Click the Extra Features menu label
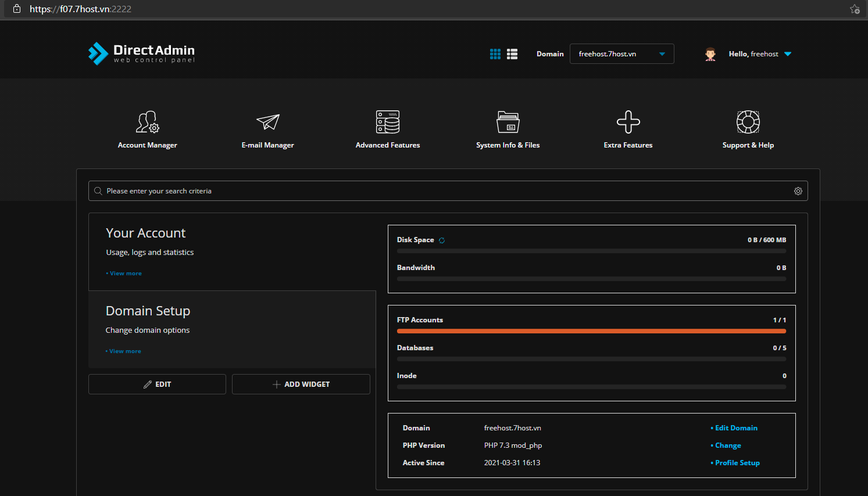Image resolution: width=868 pixels, height=496 pixels. click(x=628, y=145)
